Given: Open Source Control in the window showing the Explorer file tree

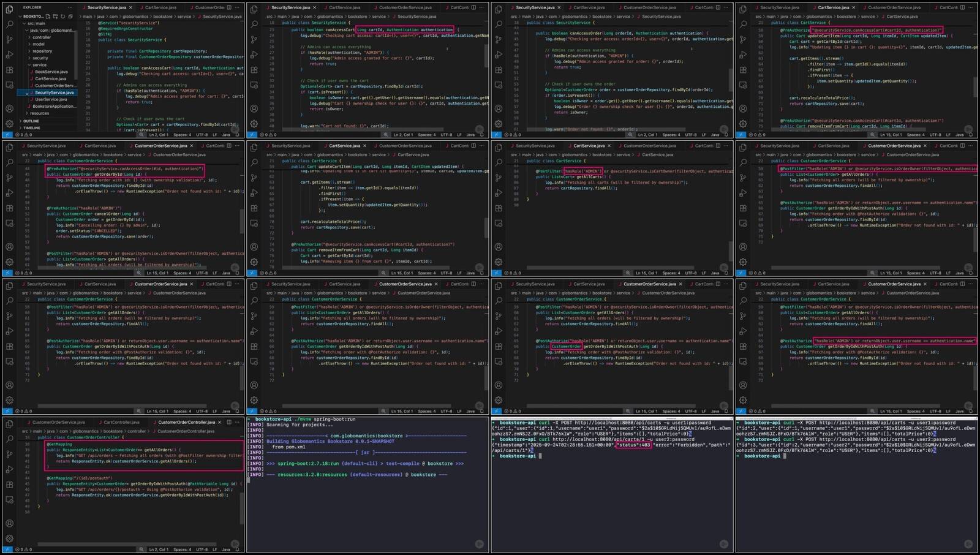Looking at the screenshot, I should pyautogui.click(x=9, y=39).
